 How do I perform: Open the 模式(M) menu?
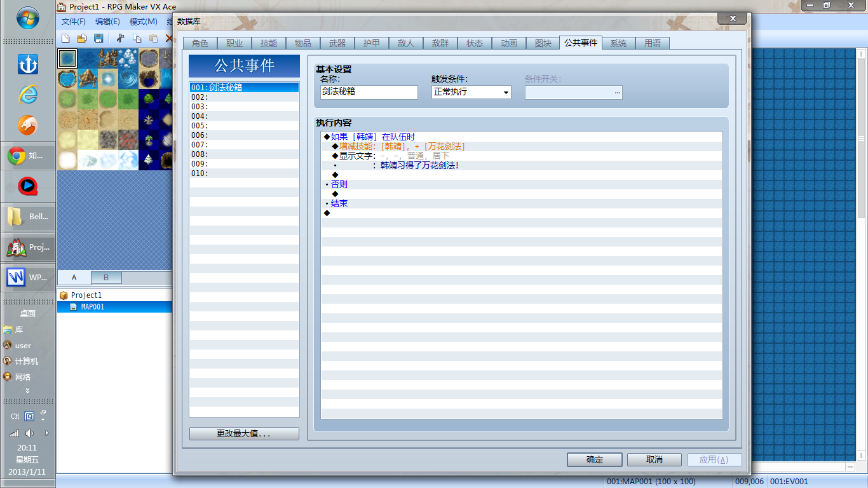[144, 22]
